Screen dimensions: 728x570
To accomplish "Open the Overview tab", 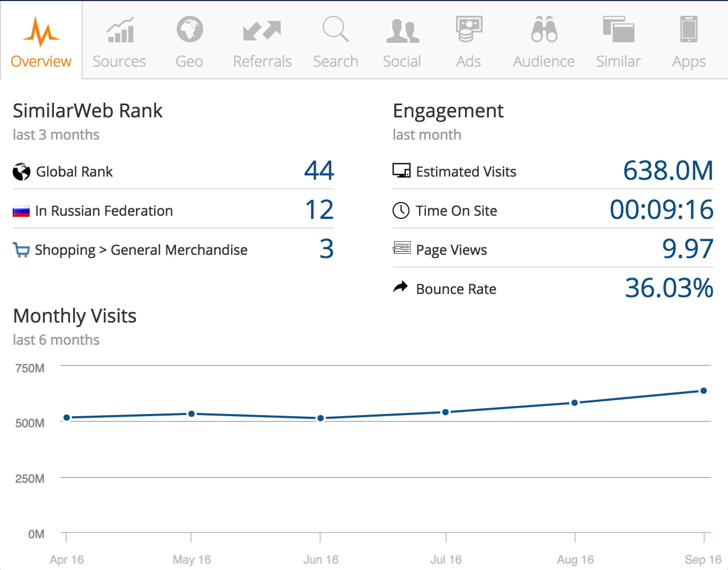I will coord(41,42).
